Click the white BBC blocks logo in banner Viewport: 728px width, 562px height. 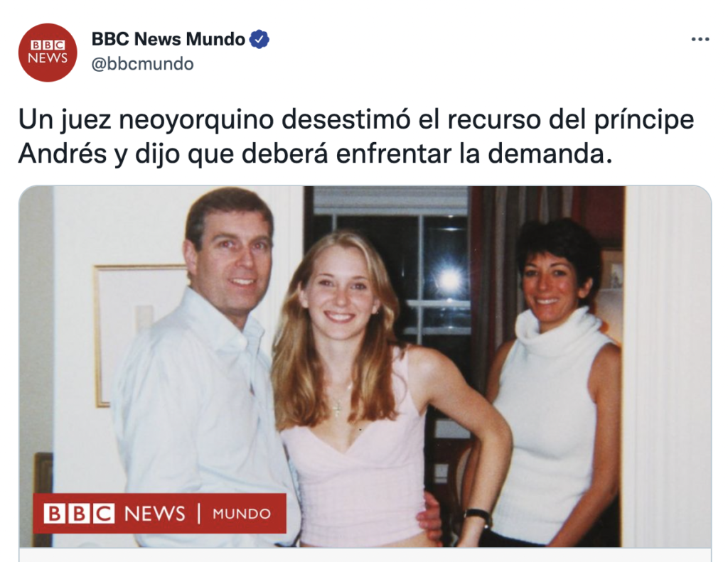coord(79,514)
